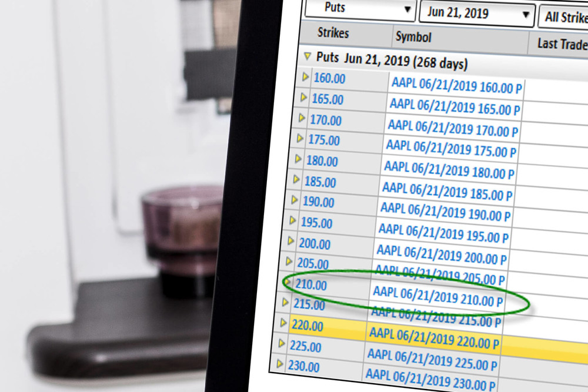Select the highlighted 220.00 strike price

point(307,325)
